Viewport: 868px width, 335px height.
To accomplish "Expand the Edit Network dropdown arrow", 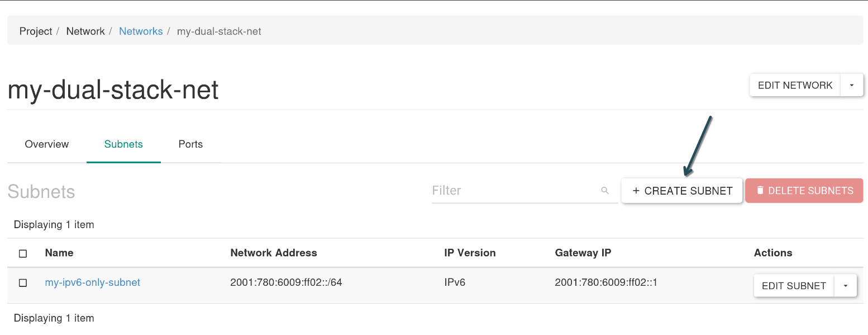I will click(x=852, y=86).
